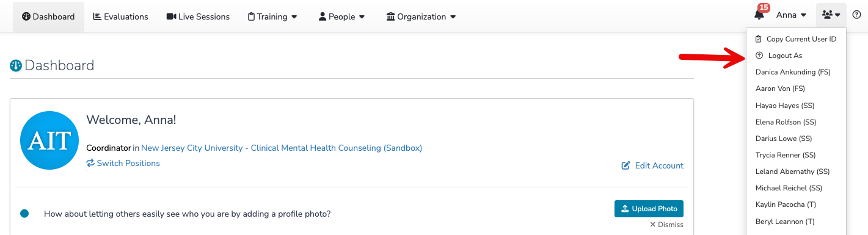Click the Edit Account pencil icon
This screenshot has width=868, height=235.
[626, 165]
